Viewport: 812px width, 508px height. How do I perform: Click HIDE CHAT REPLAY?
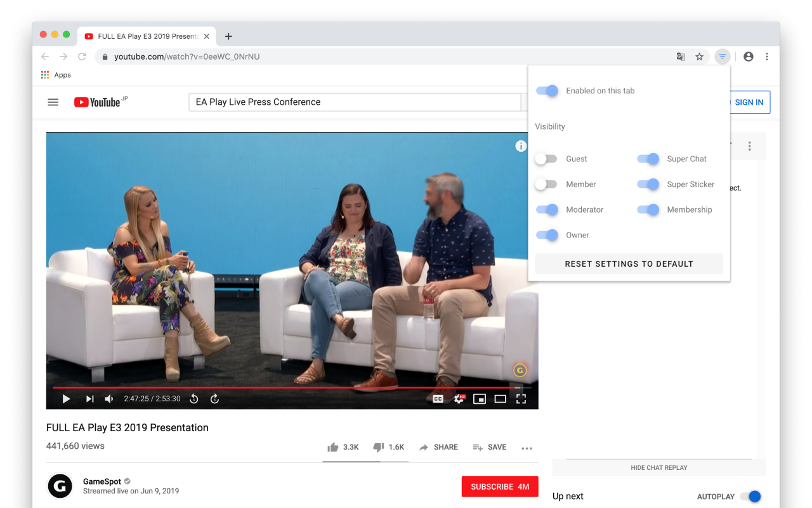[658, 467]
